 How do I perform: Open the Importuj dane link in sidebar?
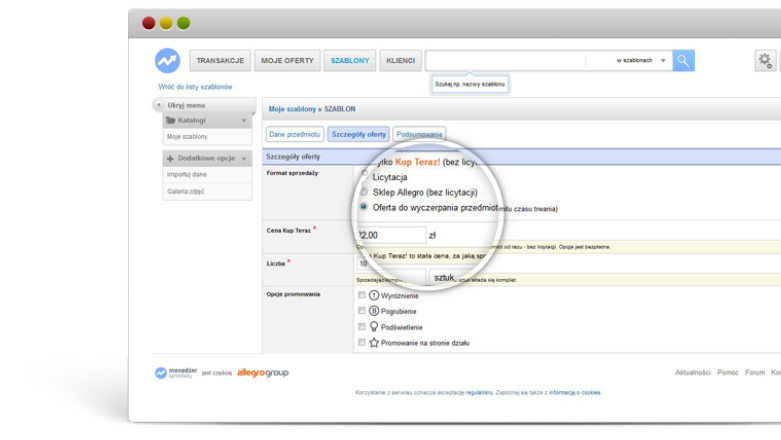[x=187, y=174]
